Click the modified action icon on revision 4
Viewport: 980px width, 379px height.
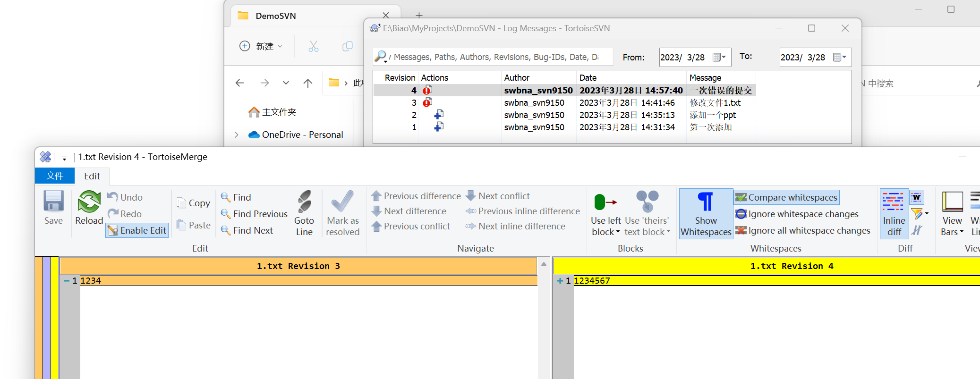coord(427,90)
